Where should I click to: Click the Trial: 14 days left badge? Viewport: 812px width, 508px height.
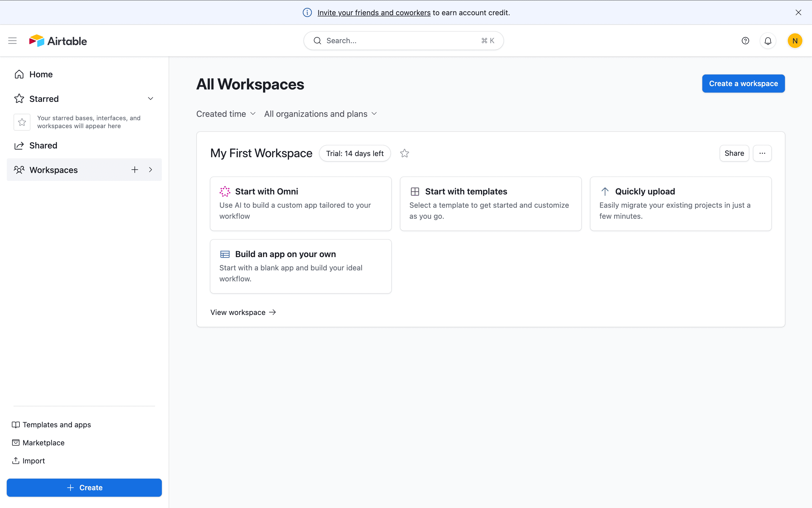(x=355, y=153)
